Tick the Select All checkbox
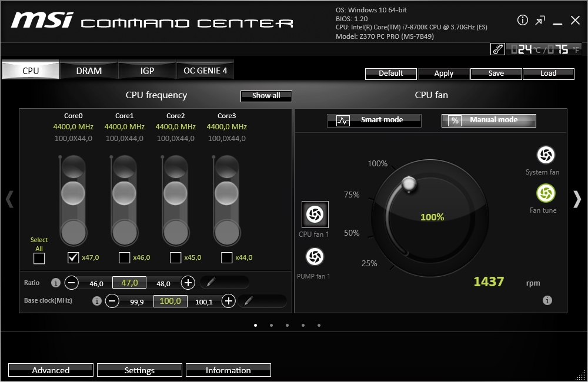 [39, 258]
